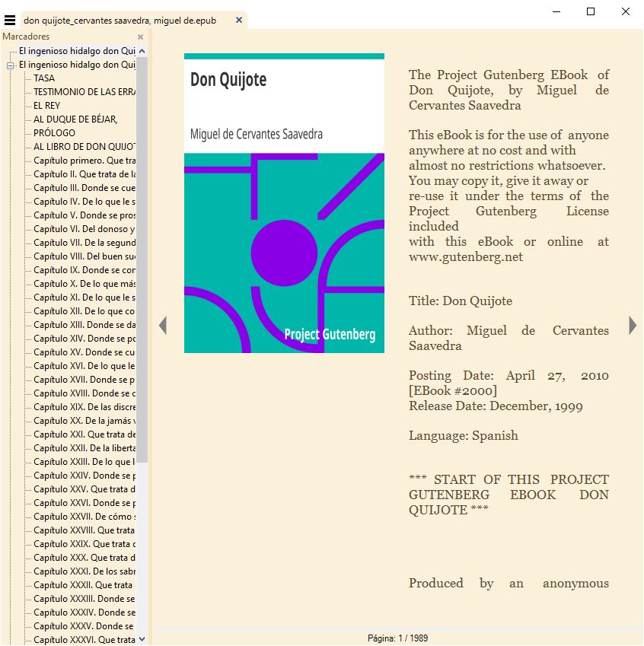
Task: Click the Página 1 / 1989 page indicator
Action: (x=397, y=638)
